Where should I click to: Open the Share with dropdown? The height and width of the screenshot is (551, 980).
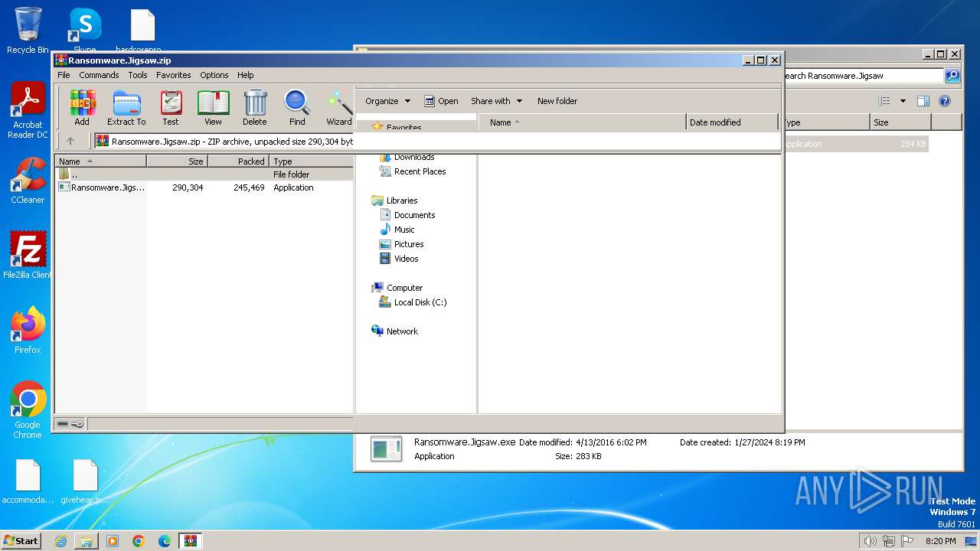[x=496, y=101]
